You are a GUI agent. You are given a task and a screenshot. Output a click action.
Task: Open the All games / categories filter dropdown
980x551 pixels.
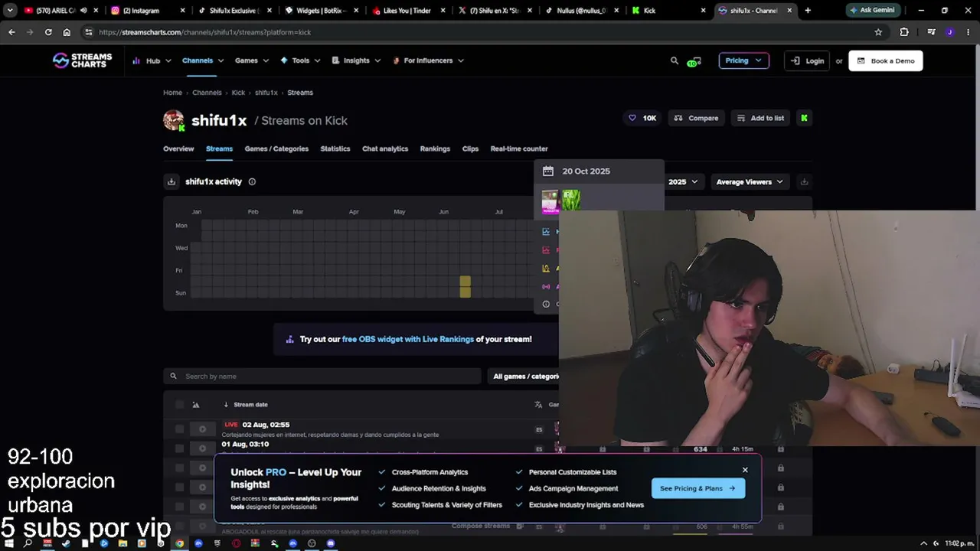point(524,377)
